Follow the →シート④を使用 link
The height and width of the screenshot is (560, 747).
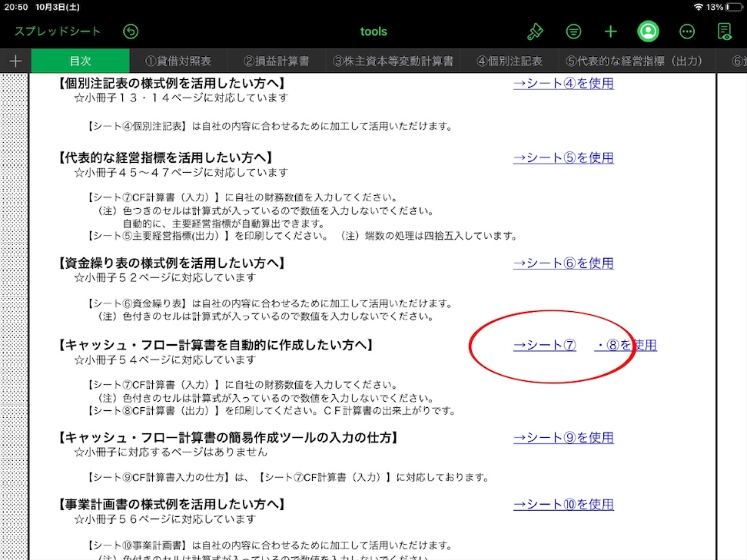click(x=563, y=83)
